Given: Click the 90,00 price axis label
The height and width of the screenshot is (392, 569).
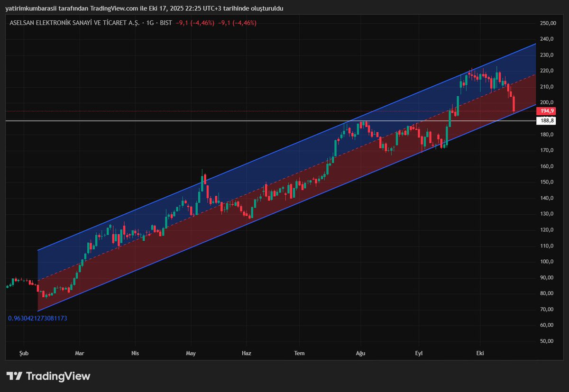Looking at the screenshot, I should pos(546,277).
